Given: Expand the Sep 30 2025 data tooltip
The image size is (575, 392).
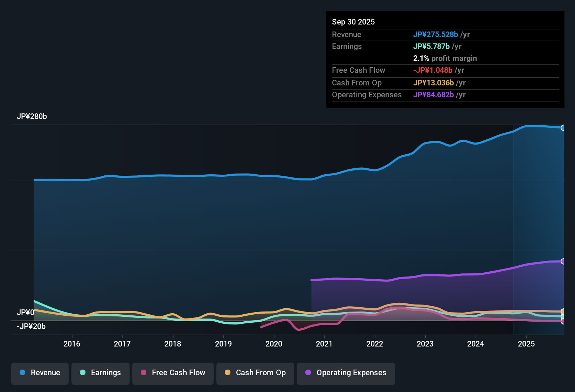Looking at the screenshot, I should (353, 22).
